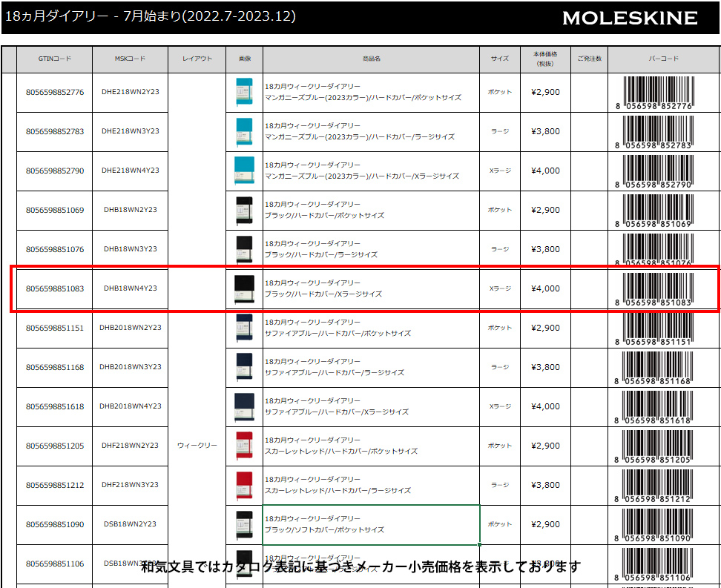Select MSK code DSB18WN2Y23
The width and height of the screenshot is (721, 588).
[130, 524]
